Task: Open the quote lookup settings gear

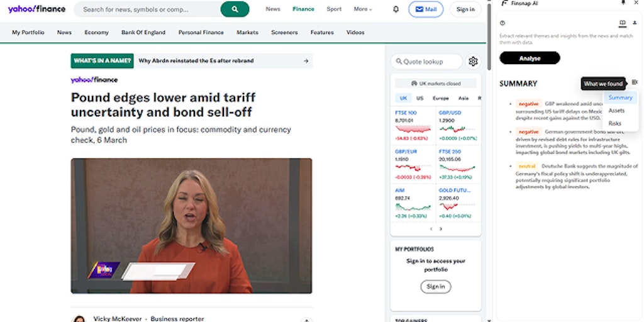Action: tap(473, 62)
